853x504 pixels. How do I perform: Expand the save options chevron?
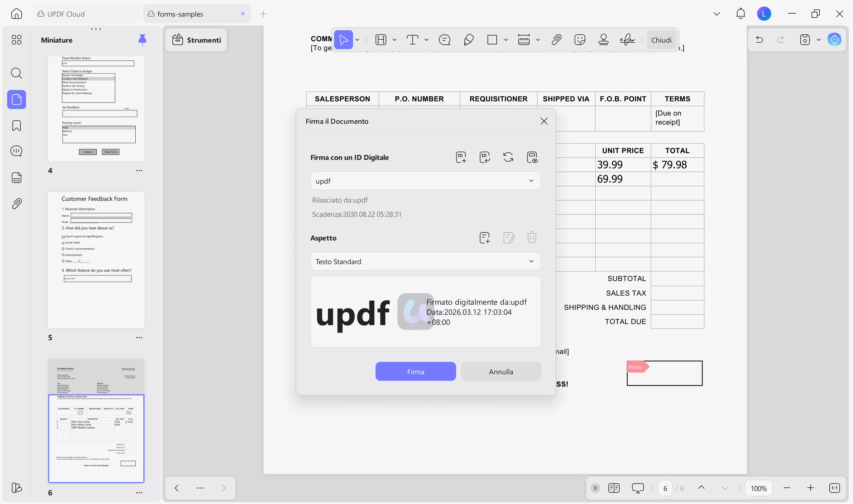(x=818, y=39)
